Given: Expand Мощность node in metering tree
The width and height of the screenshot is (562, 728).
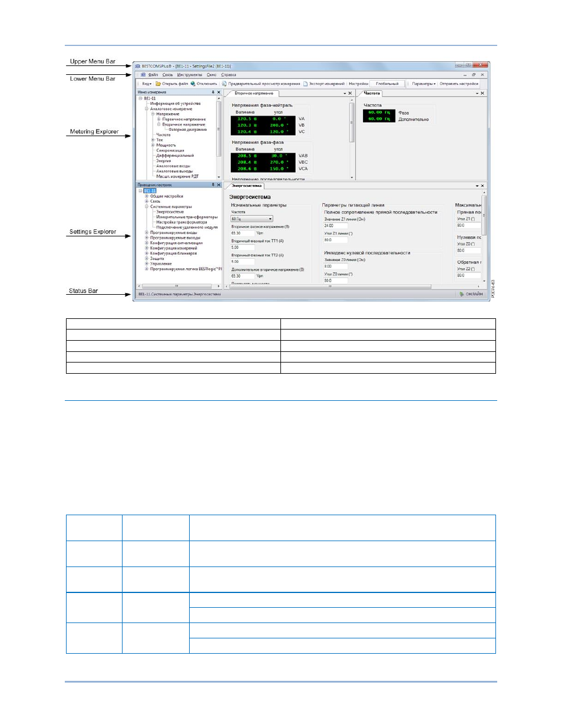Looking at the screenshot, I should 153,145.
